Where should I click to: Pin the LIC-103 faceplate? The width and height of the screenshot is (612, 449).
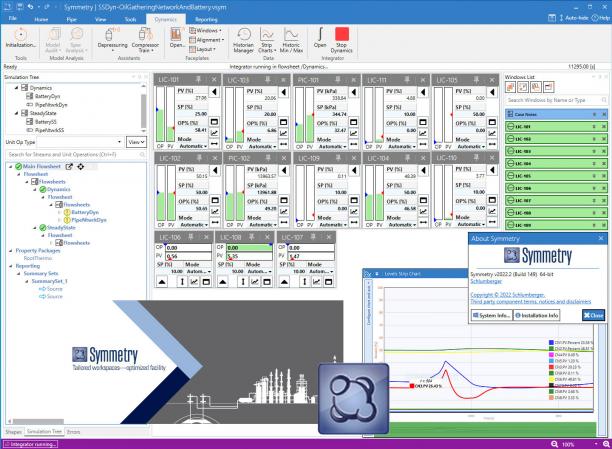click(268, 79)
